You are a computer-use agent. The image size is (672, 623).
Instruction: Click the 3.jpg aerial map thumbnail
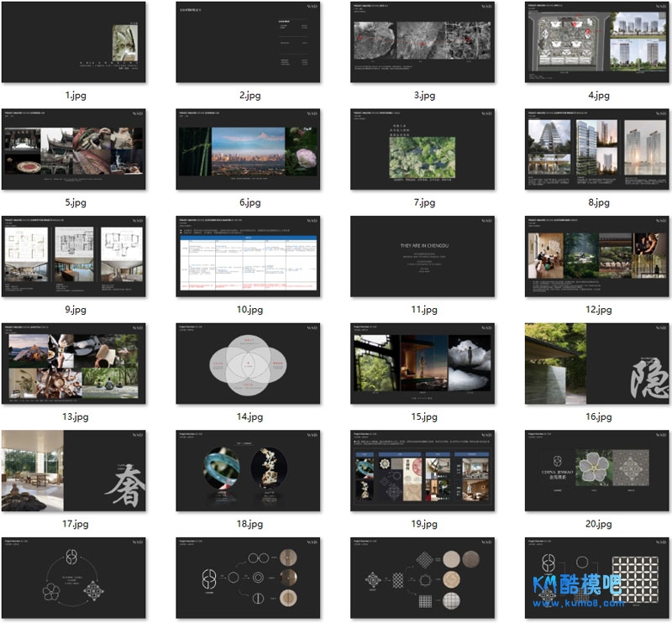[x=423, y=42]
